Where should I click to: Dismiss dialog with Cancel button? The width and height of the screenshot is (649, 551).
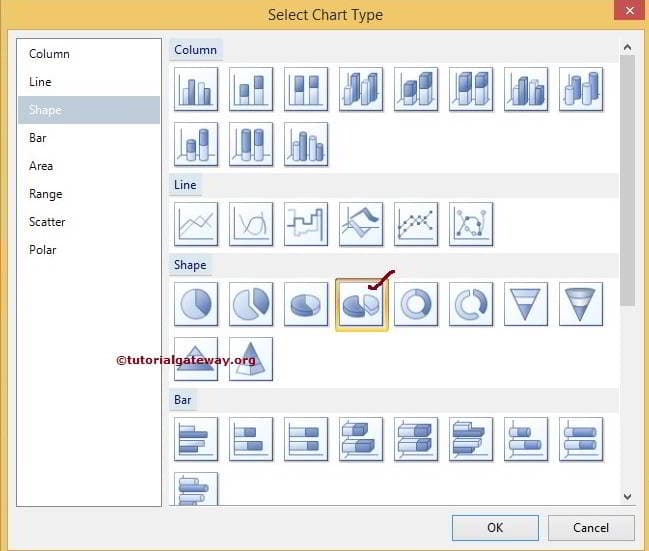591,528
